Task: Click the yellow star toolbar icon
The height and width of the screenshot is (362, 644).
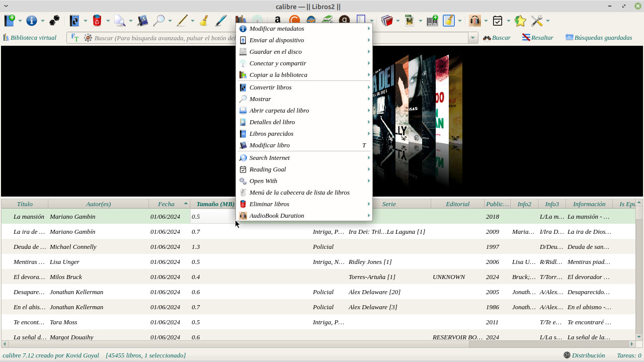Action: 520,21
